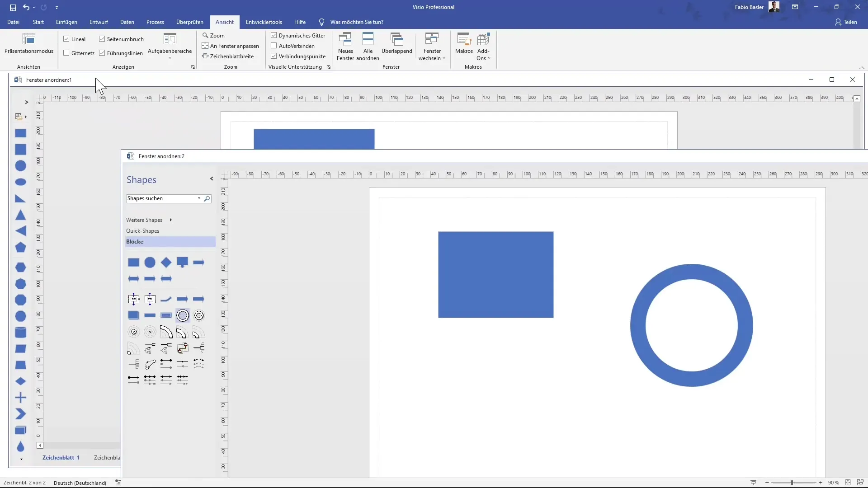868x488 pixels.
Task: Select the triangle in the left shapes strip
Action: coord(20,215)
